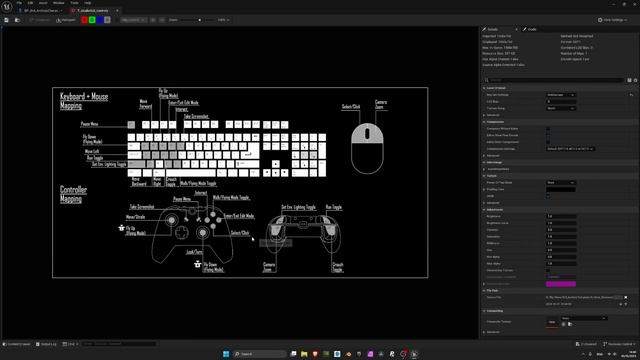Open the Mip Level selector in toolbar
The image size is (640, 360).
pyautogui.click(x=133, y=20)
